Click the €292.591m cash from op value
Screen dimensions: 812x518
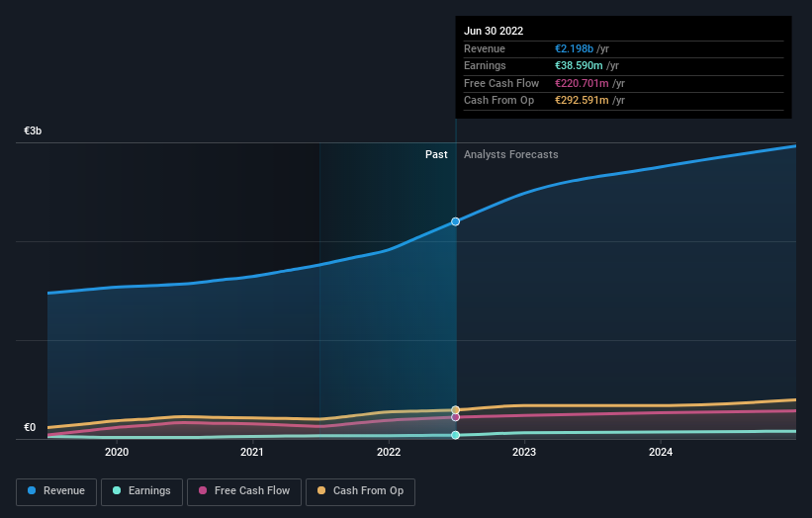click(x=583, y=101)
